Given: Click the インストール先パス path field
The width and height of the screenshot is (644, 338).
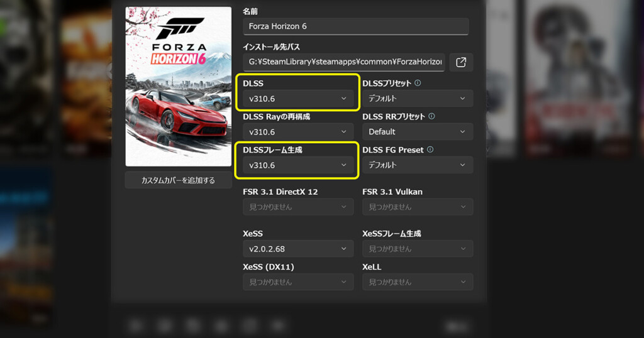Looking at the screenshot, I should coord(344,62).
